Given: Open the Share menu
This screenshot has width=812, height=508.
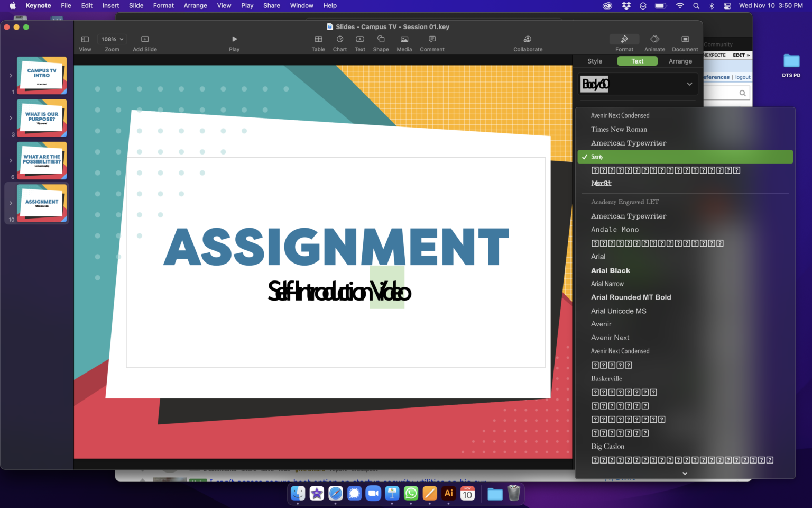Looking at the screenshot, I should click(272, 6).
